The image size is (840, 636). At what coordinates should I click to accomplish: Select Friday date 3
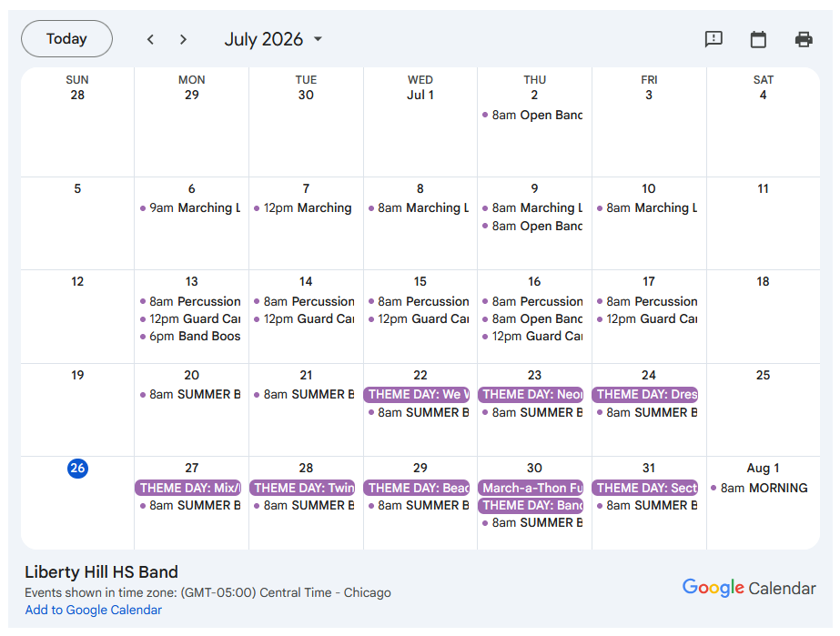[649, 95]
